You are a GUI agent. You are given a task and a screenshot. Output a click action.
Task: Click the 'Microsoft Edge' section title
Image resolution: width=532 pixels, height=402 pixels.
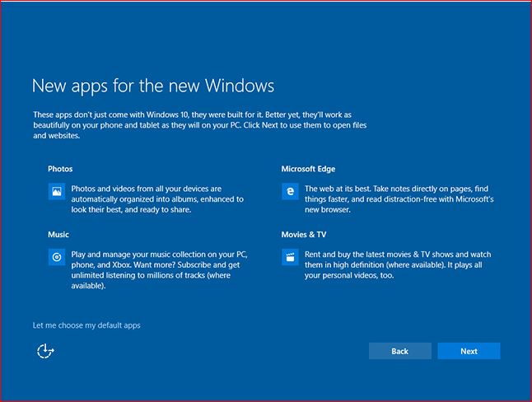pos(308,169)
